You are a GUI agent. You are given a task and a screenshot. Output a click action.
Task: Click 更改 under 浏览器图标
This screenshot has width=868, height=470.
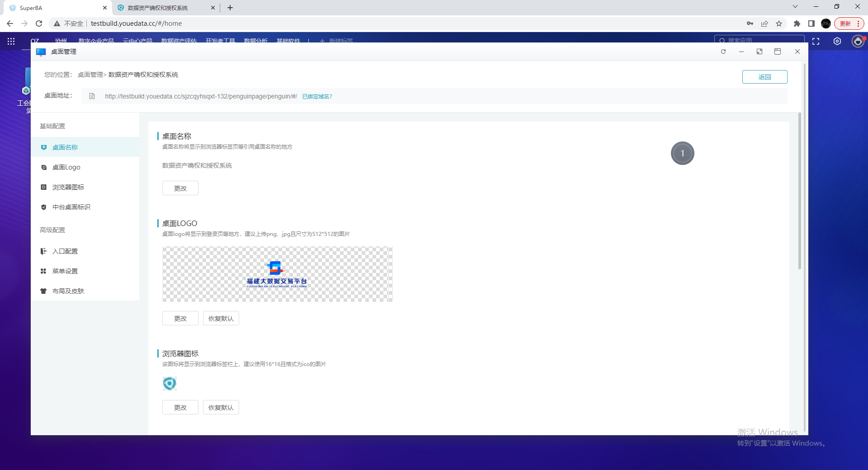click(180, 408)
